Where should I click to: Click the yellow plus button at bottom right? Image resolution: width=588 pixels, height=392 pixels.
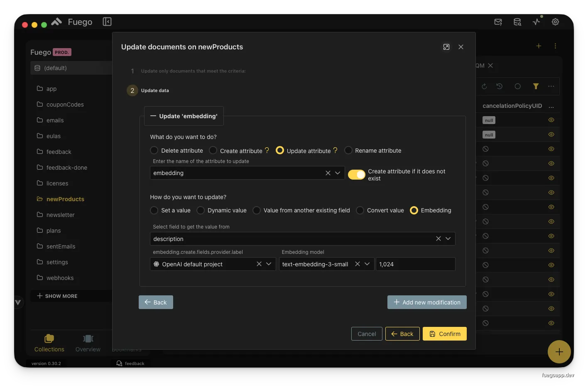pyautogui.click(x=559, y=352)
